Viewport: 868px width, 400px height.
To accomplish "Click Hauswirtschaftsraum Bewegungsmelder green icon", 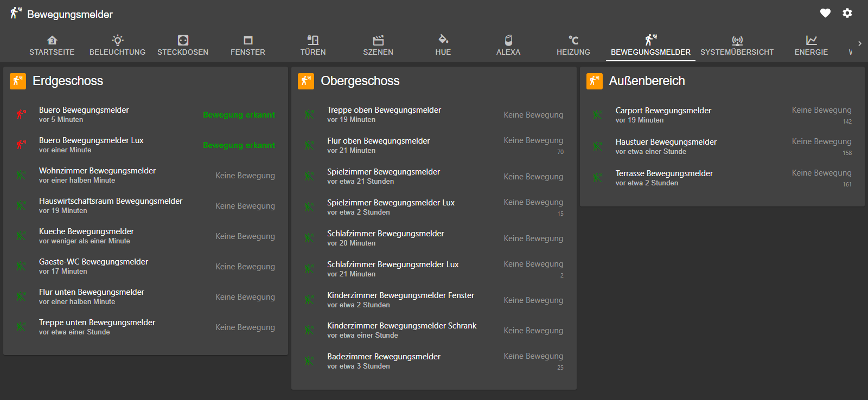I will (21, 205).
